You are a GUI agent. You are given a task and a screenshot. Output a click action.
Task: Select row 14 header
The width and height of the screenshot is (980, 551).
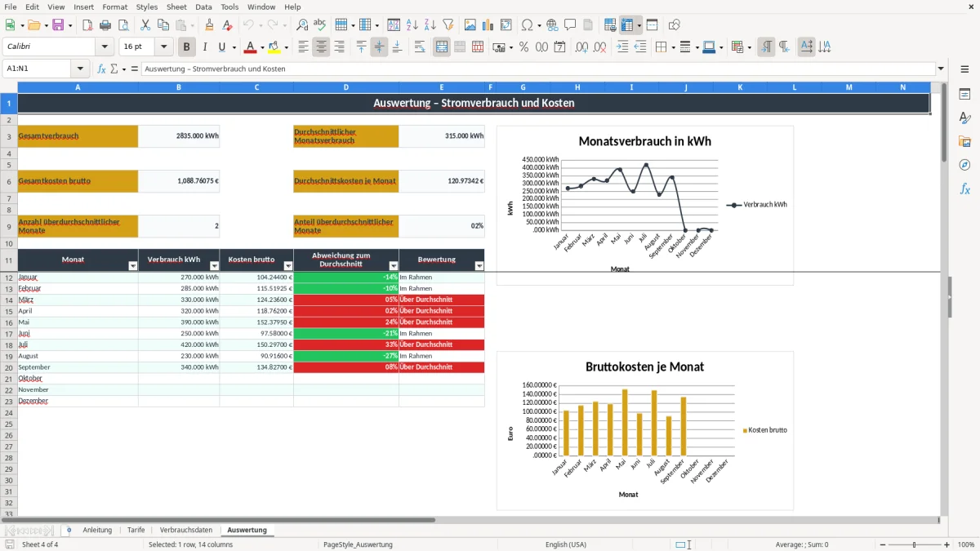pos(8,300)
